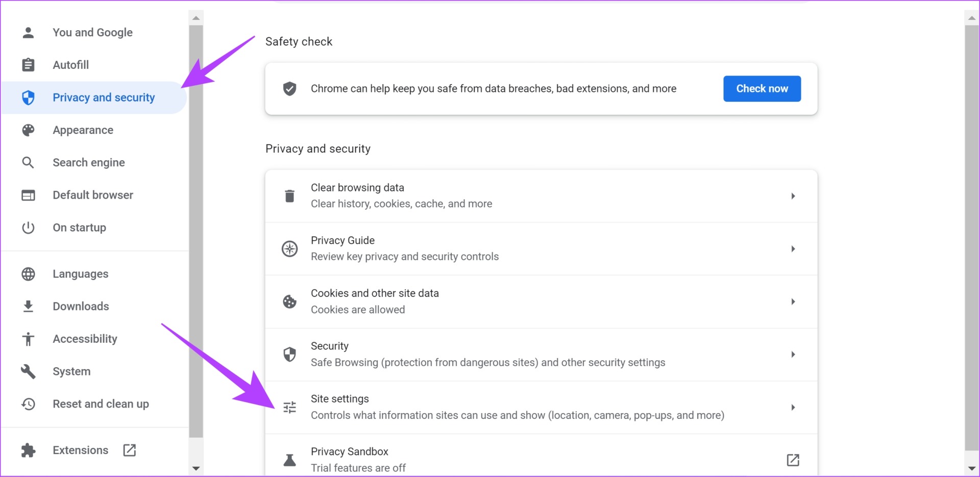Image resolution: width=980 pixels, height=477 pixels.
Task: Click the Cookies icon in the settings list
Action: (289, 301)
